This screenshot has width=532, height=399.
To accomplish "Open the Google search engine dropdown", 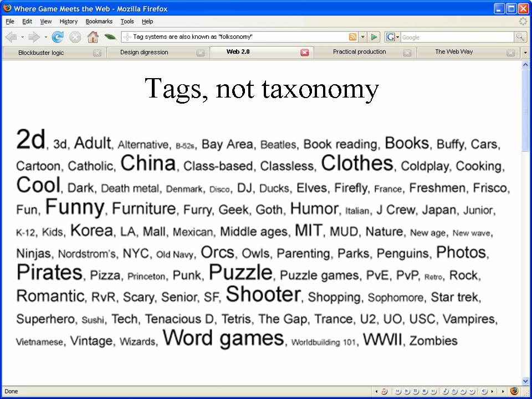I will coord(398,37).
